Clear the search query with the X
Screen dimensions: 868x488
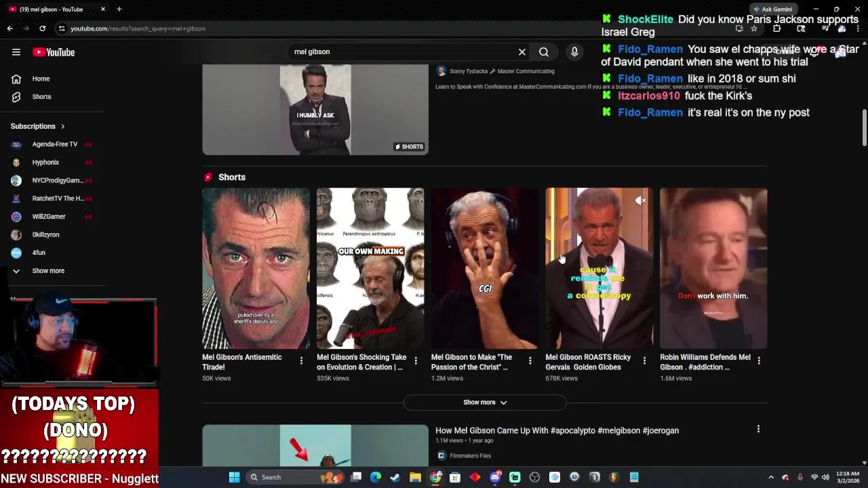pos(522,52)
